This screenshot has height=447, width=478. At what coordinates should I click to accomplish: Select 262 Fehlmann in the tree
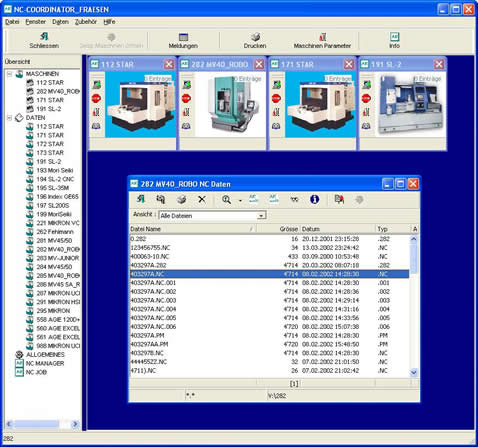[x=55, y=232]
